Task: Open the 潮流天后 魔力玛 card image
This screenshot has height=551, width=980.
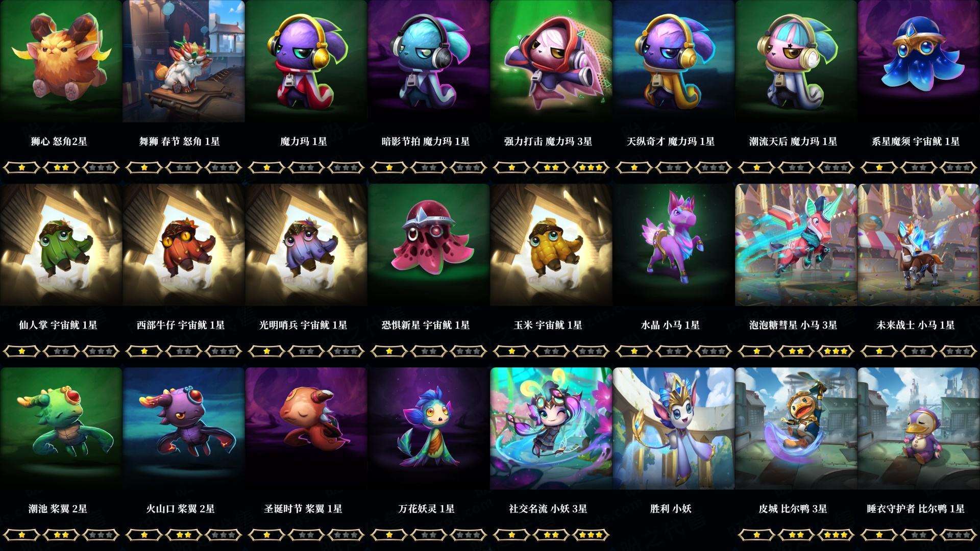Action: click(x=796, y=61)
